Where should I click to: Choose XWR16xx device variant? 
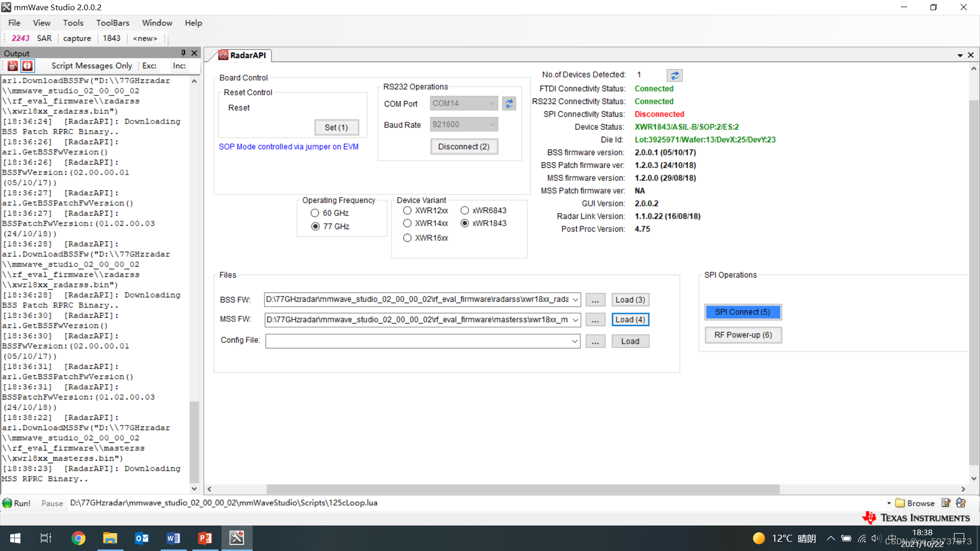(426, 238)
